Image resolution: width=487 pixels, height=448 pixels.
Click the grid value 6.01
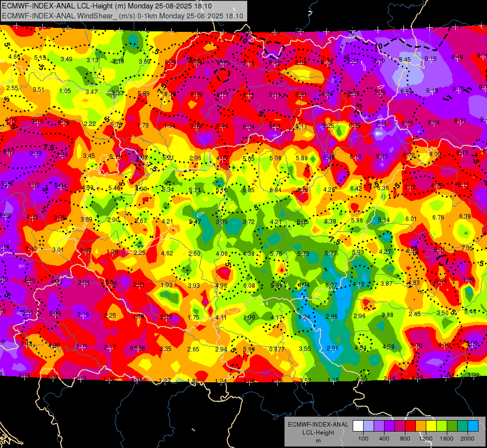coord(411,219)
